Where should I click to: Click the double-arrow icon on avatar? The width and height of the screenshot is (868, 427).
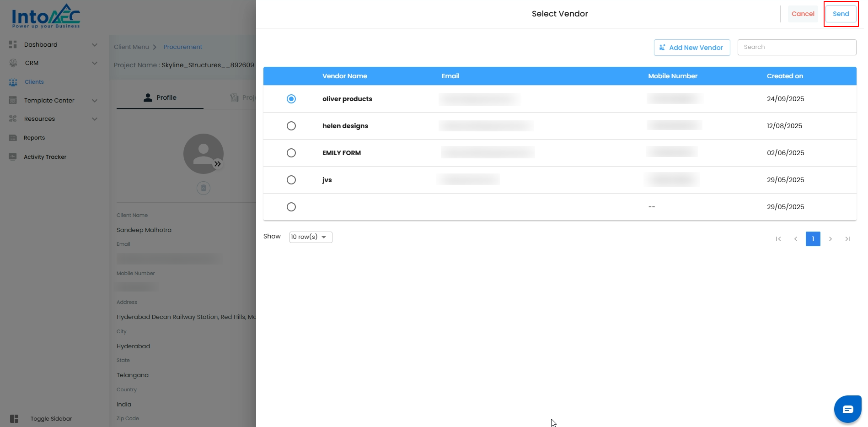coord(218,164)
